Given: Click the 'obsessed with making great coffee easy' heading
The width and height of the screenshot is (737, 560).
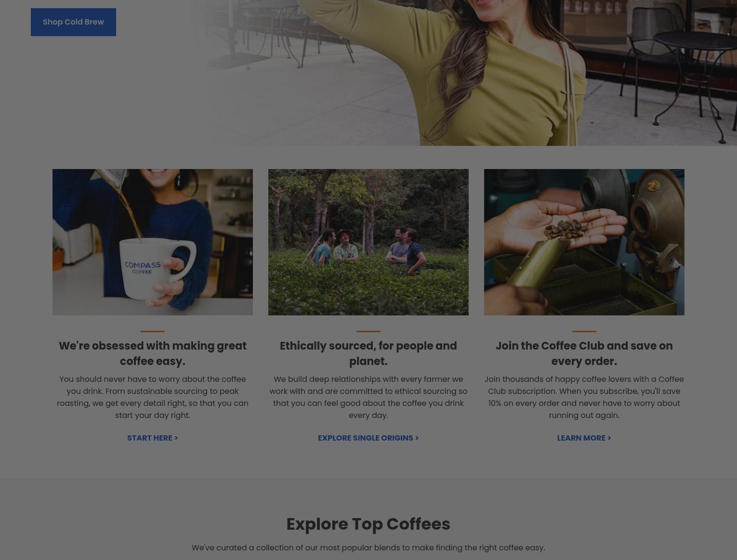Looking at the screenshot, I should tap(153, 353).
